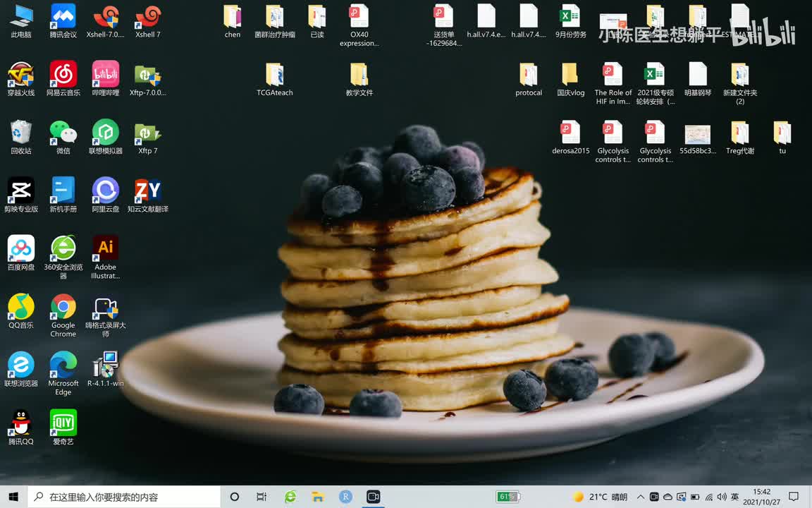Viewport: 812px width, 508px height.
Task: Launch the 哔哩哔哩 desktop app
Action: [106, 79]
